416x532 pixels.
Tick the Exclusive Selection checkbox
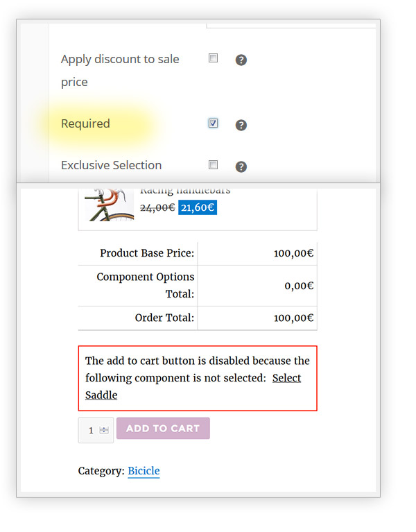214,165
